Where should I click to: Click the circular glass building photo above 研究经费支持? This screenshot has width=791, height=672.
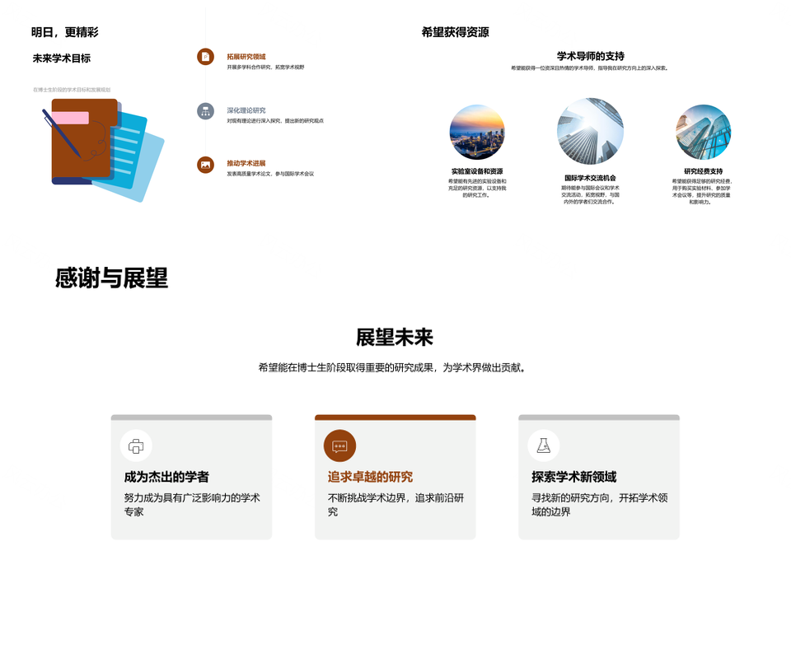(703, 133)
